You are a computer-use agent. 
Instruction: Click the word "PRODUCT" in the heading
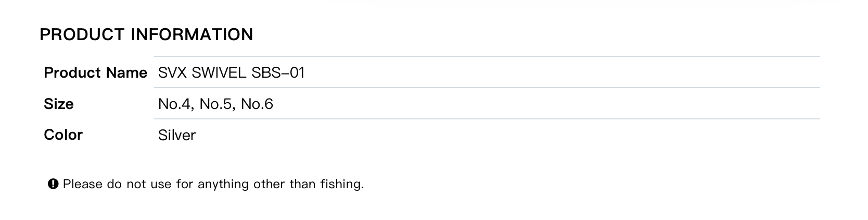click(82, 34)
